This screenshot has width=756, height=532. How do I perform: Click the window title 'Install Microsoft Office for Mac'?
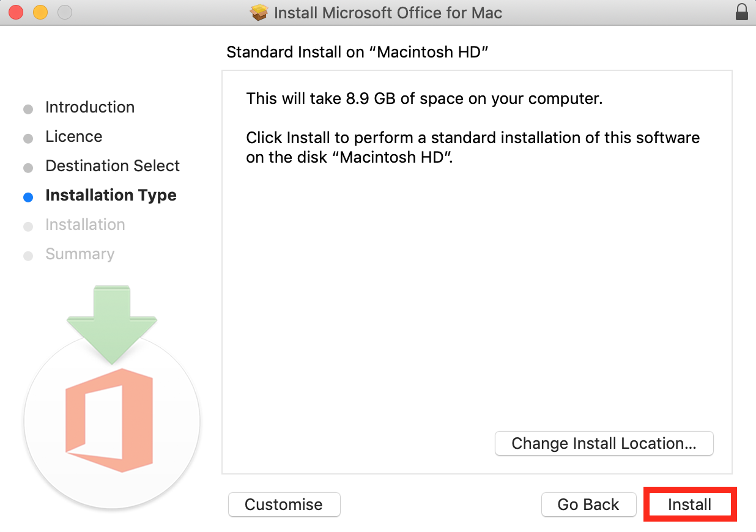[x=388, y=13]
